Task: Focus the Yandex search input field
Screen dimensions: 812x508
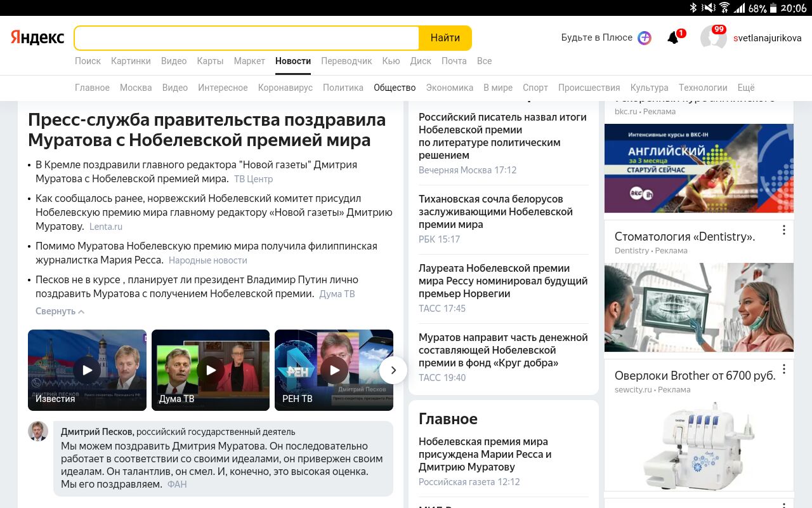Action: (x=247, y=38)
